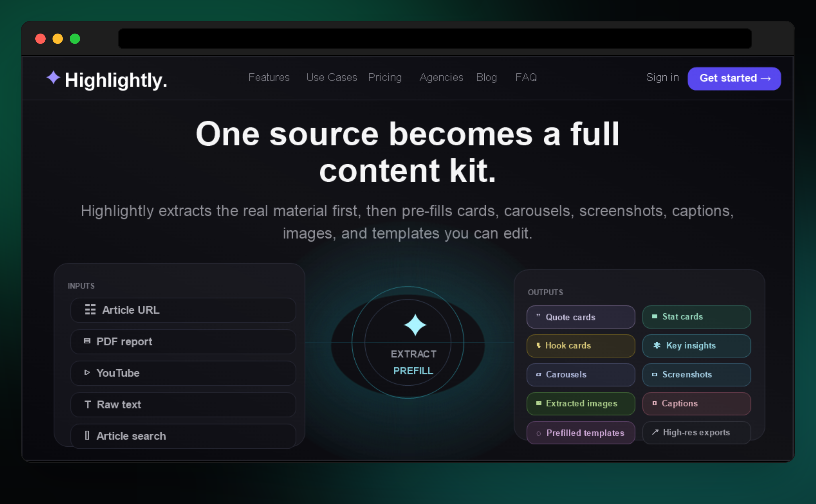Click the Get started button
This screenshot has height=504, width=816.
[734, 78]
